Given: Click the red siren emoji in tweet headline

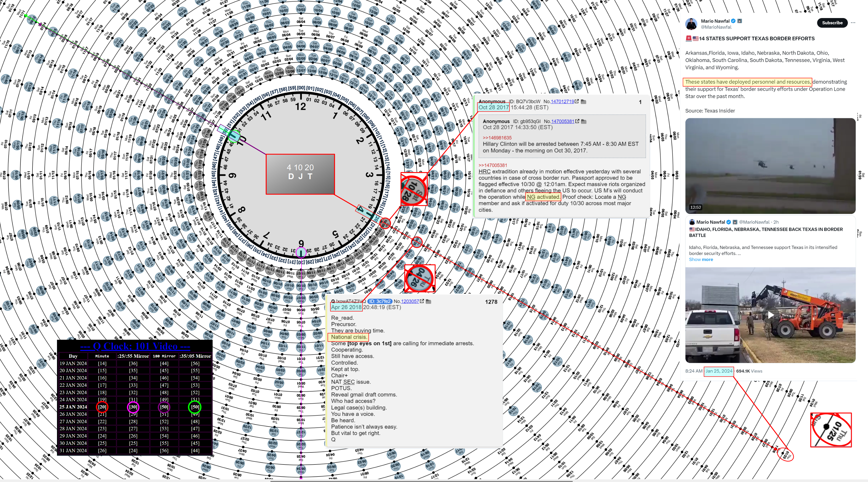Looking at the screenshot, I should coord(689,38).
